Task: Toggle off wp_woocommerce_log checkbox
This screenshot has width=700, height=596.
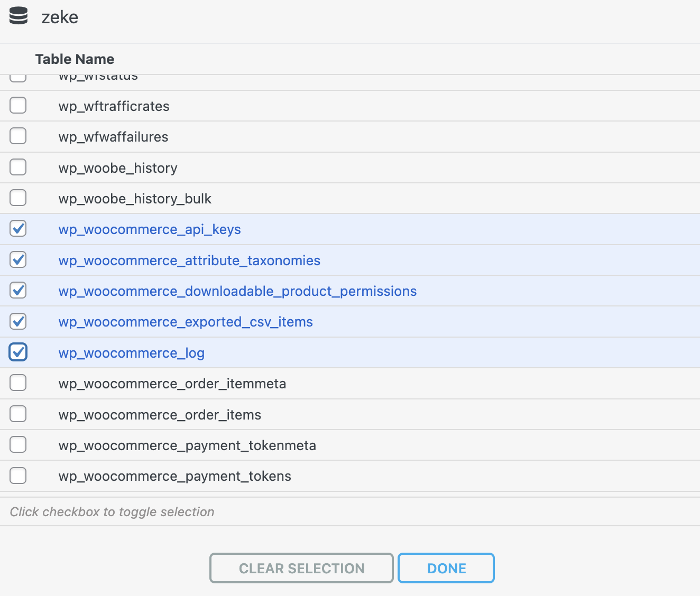Action: (x=18, y=352)
